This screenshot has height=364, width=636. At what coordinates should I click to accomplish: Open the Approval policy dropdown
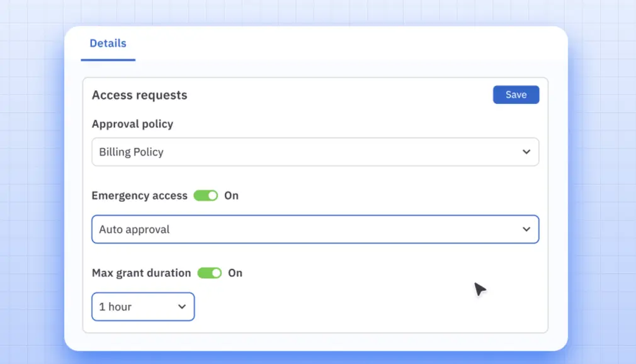(315, 152)
